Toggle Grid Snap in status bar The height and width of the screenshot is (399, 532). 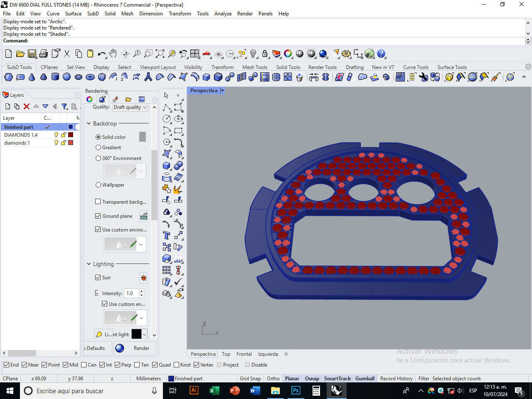[x=250, y=379]
